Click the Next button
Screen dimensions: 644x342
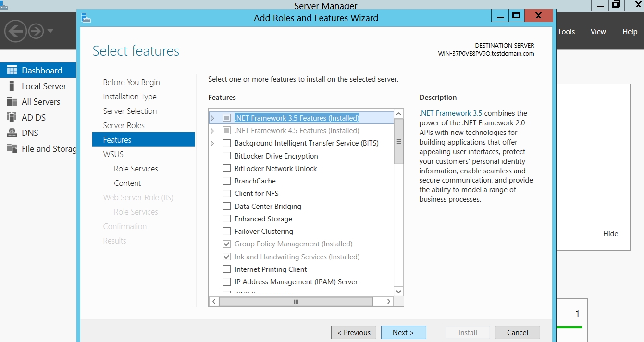tap(403, 332)
